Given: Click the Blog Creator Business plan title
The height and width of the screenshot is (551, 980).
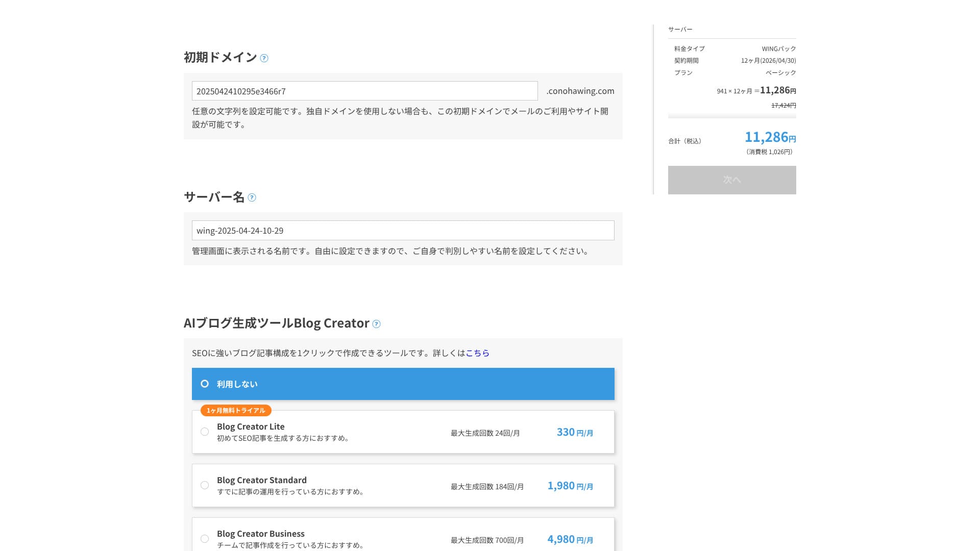Looking at the screenshot, I should tap(260, 534).
